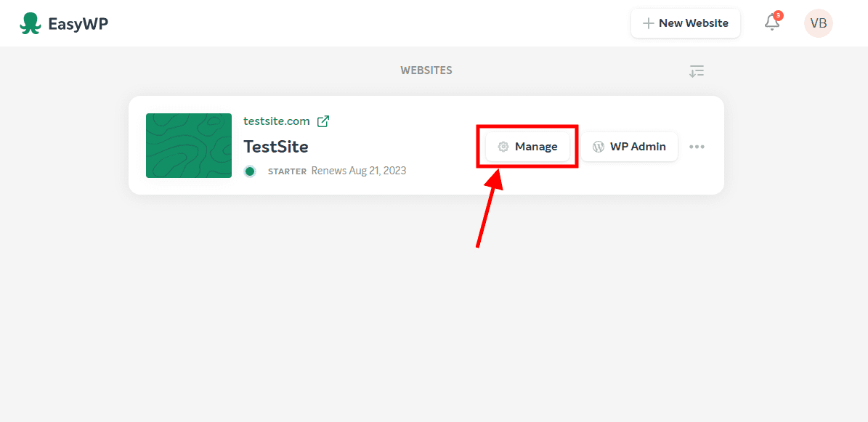868x422 pixels.
Task: Click the TestSite website thumbnail image
Action: coord(189,145)
